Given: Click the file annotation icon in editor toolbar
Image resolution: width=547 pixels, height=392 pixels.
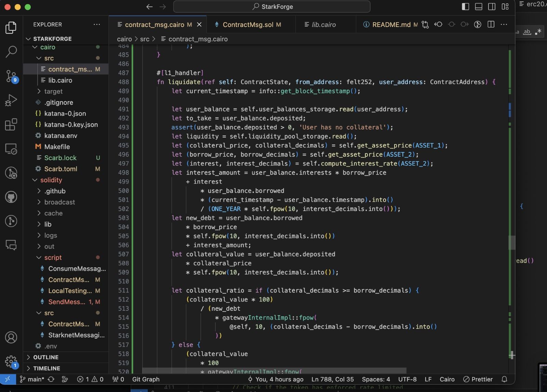Looking at the screenshot, I should (x=478, y=25).
